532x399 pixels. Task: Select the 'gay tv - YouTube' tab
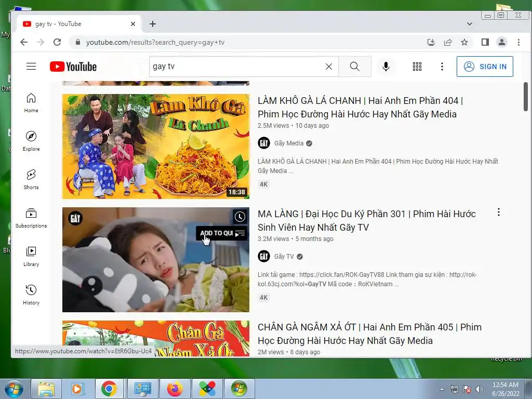coord(79,24)
